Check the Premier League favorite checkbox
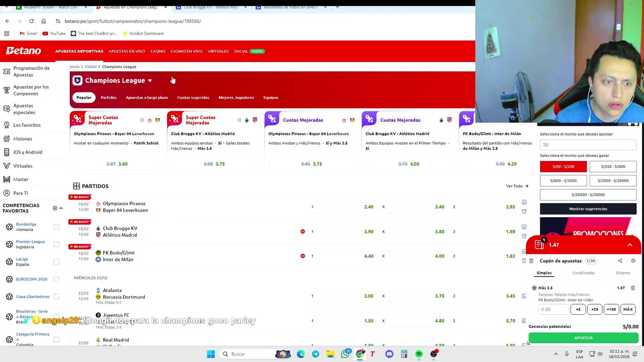The width and height of the screenshot is (644, 362). pos(56,244)
